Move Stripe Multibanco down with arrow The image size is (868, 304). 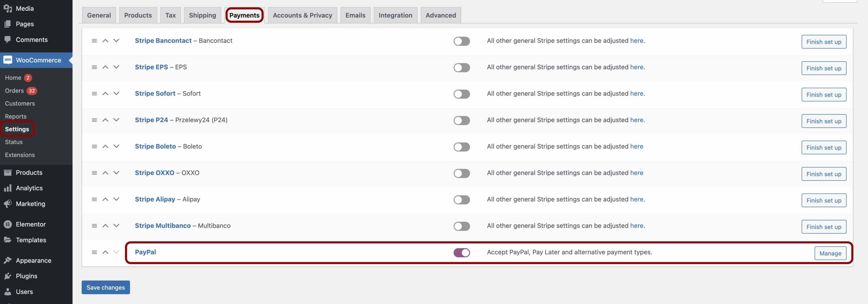[116, 226]
